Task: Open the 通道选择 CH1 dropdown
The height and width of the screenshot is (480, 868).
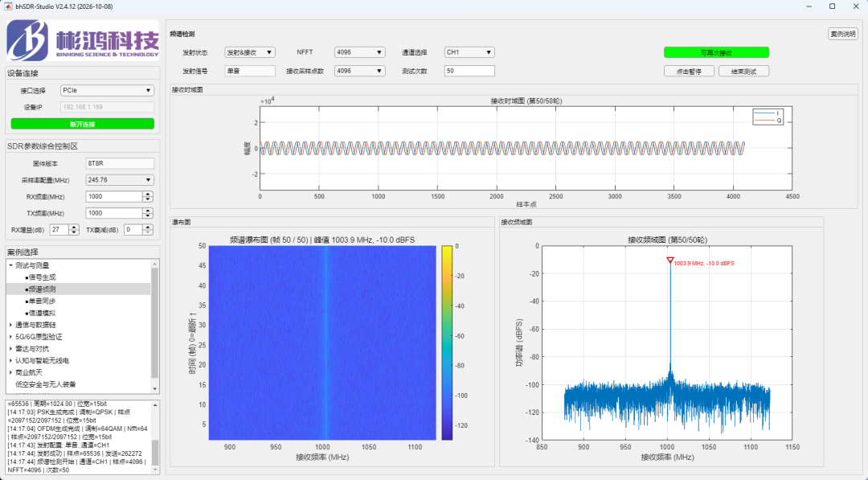Action: (x=469, y=52)
